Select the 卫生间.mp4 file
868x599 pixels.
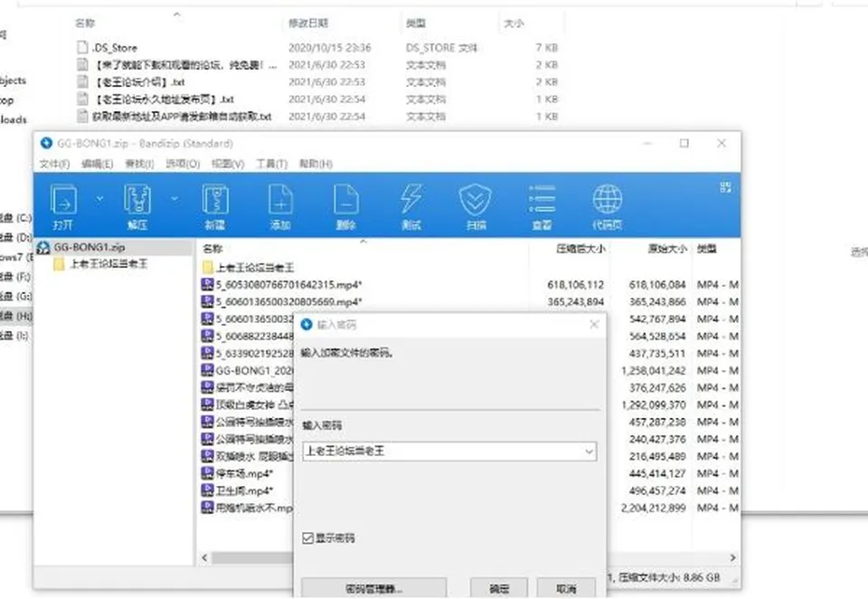(x=244, y=491)
